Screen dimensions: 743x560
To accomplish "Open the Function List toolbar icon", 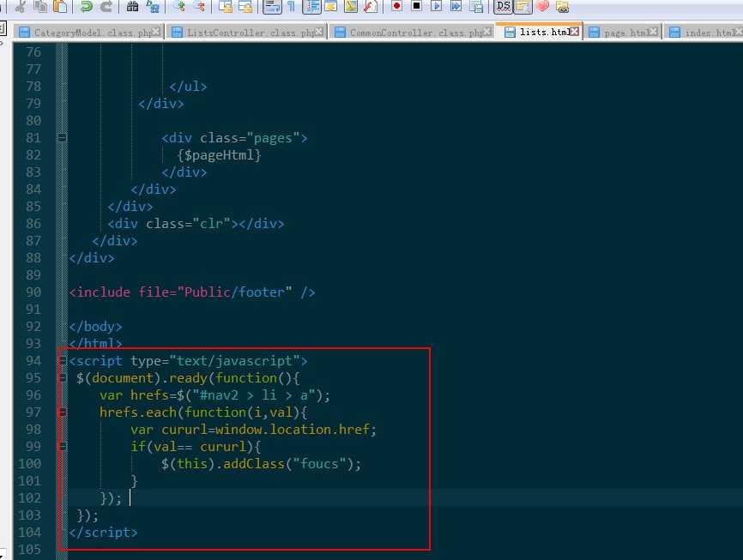I will coord(371,7).
